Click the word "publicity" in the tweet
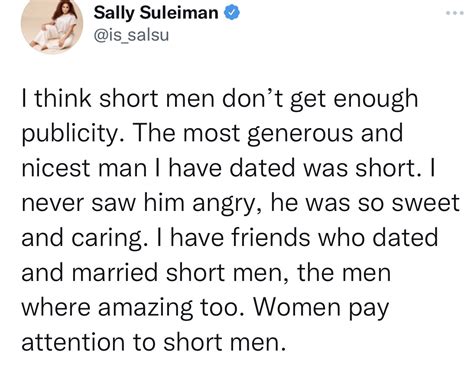 [70, 134]
